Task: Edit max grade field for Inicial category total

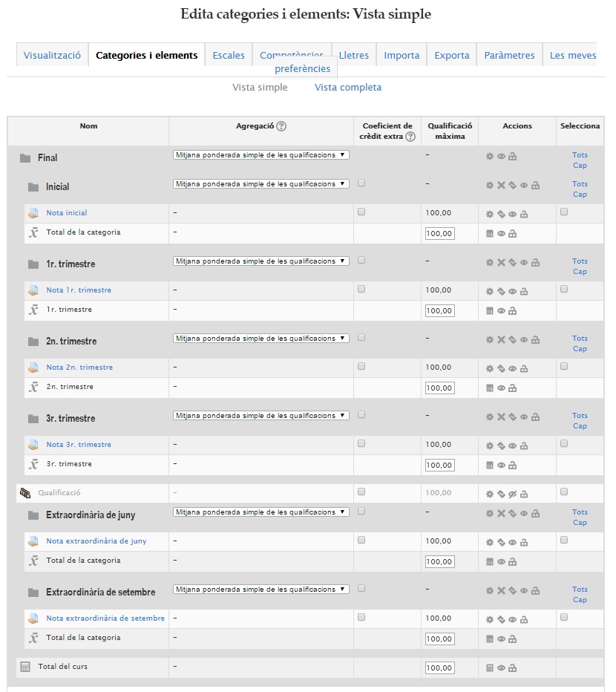Action: pyautogui.click(x=440, y=234)
